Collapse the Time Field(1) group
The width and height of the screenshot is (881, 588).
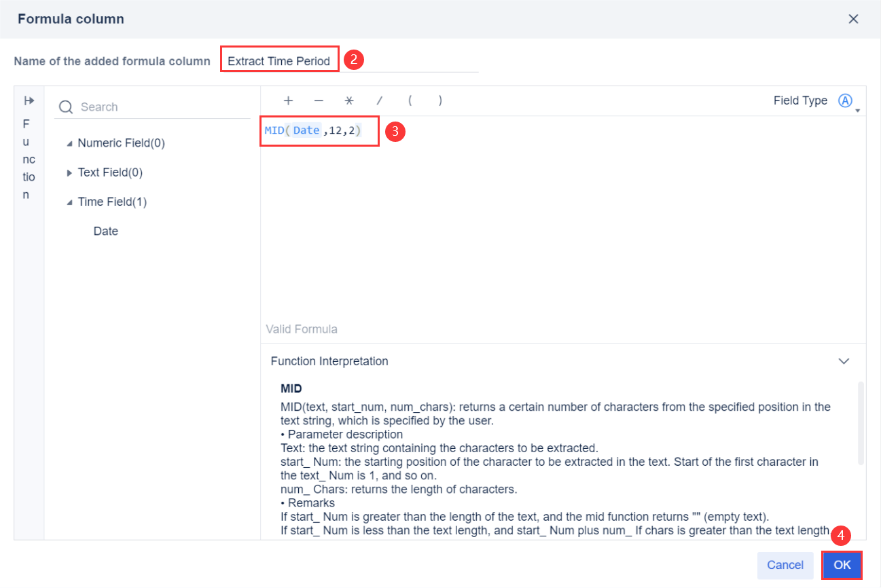pyautogui.click(x=71, y=202)
